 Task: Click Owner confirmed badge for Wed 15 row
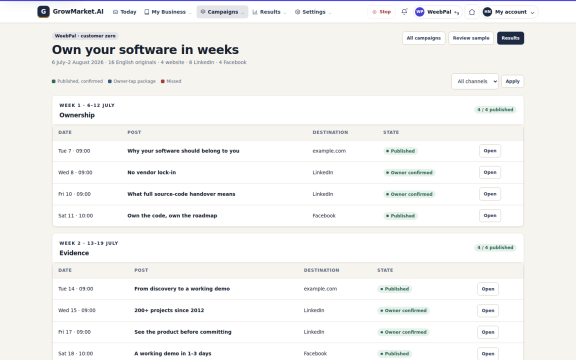pos(403,311)
